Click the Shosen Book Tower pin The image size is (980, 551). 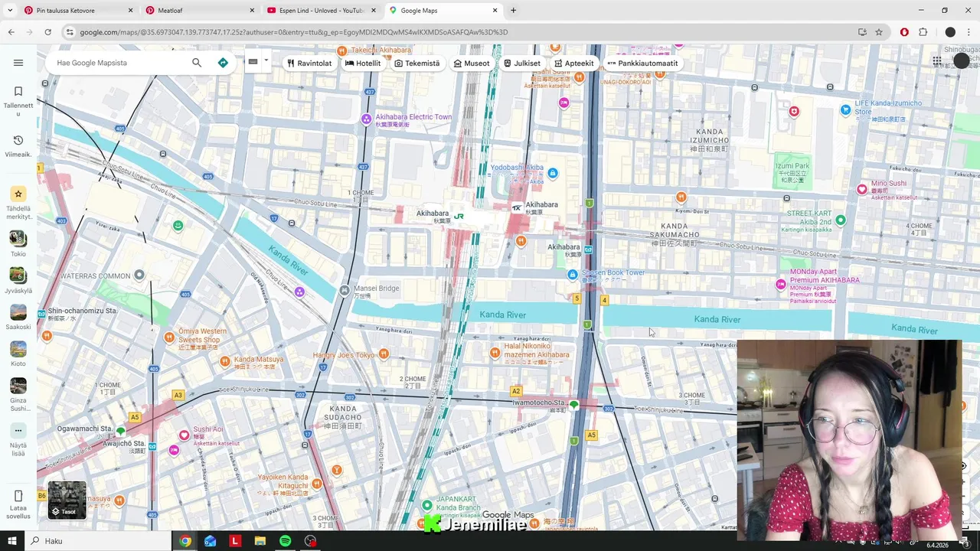[x=573, y=275]
